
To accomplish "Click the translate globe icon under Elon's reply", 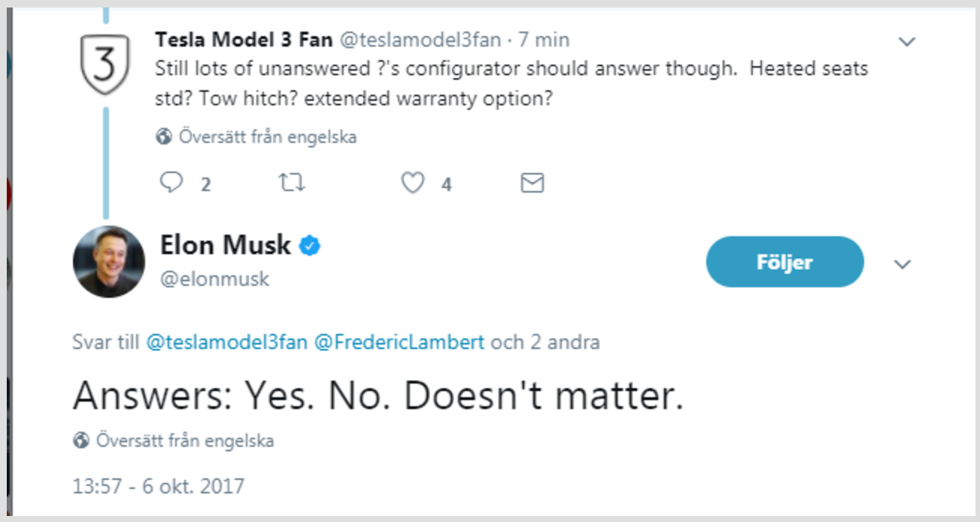I will coord(81,442).
